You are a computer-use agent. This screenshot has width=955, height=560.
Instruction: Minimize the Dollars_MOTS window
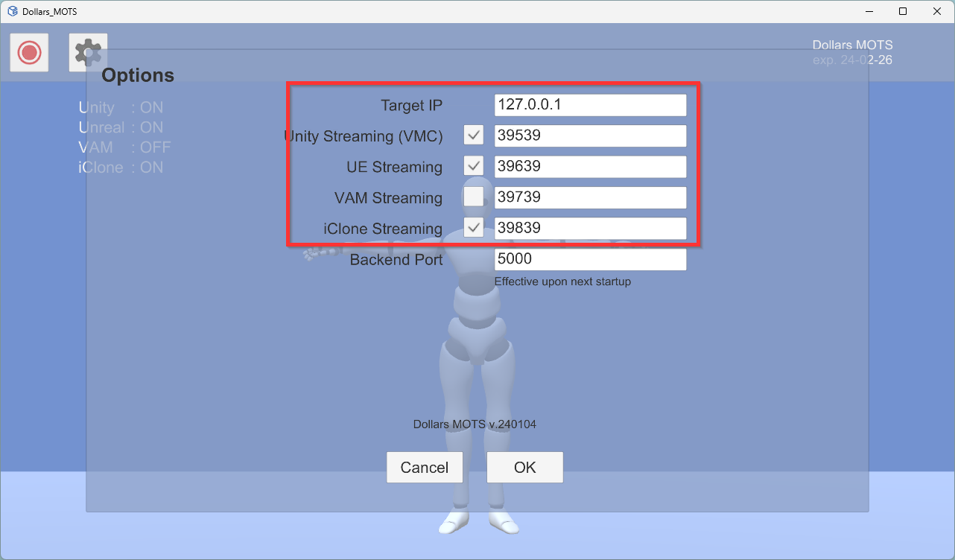[x=869, y=12]
